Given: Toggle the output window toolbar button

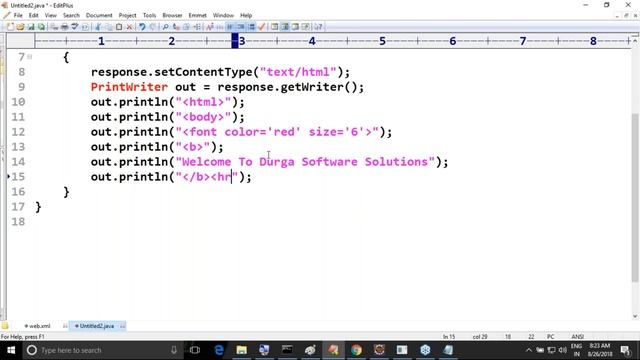Looking at the screenshot, I should [295, 27].
